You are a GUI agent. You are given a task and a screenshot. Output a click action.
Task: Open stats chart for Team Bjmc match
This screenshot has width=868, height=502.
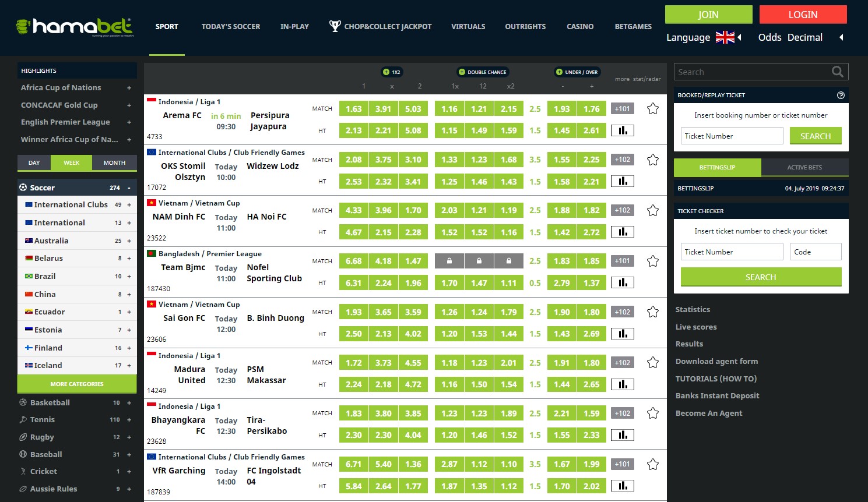pyautogui.click(x=623, y=282)
